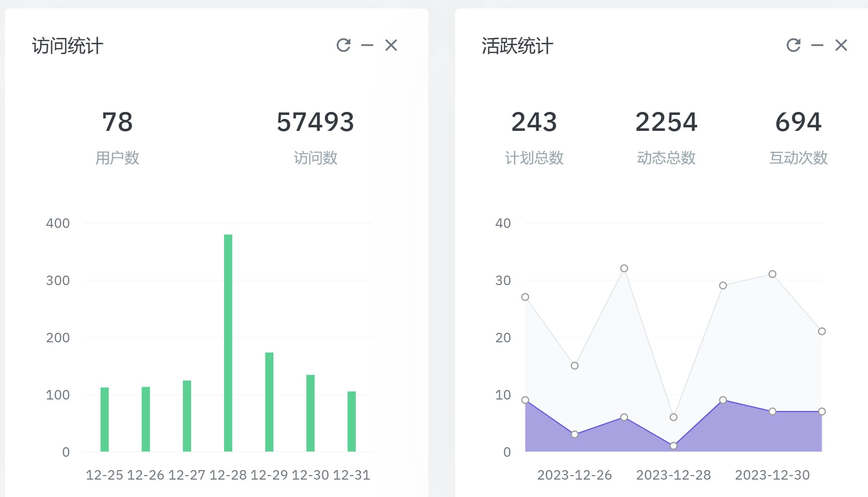Click the interaction count 694
The image size is (868, 497).
[798, 122]
